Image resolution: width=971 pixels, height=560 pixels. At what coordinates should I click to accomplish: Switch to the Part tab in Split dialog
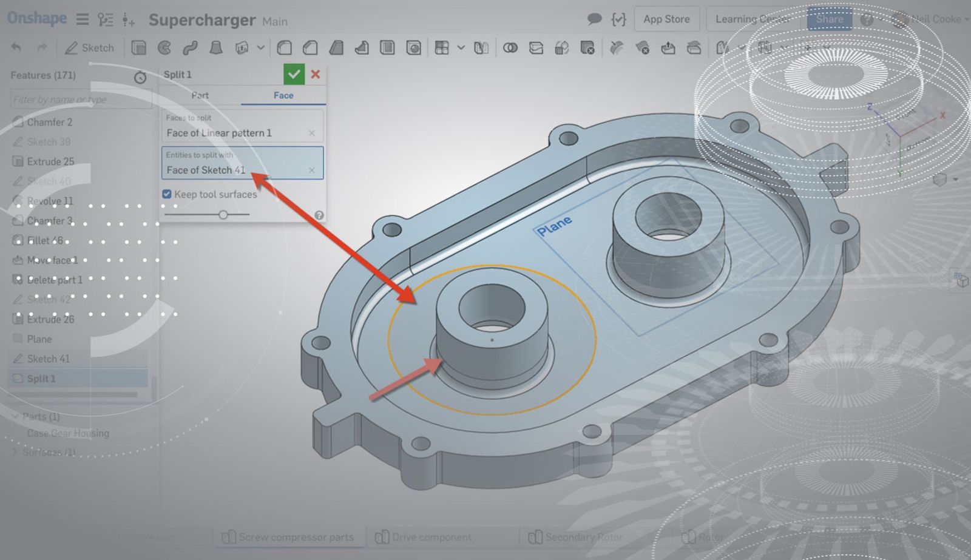pyautogui.click(x=200, y=95)
